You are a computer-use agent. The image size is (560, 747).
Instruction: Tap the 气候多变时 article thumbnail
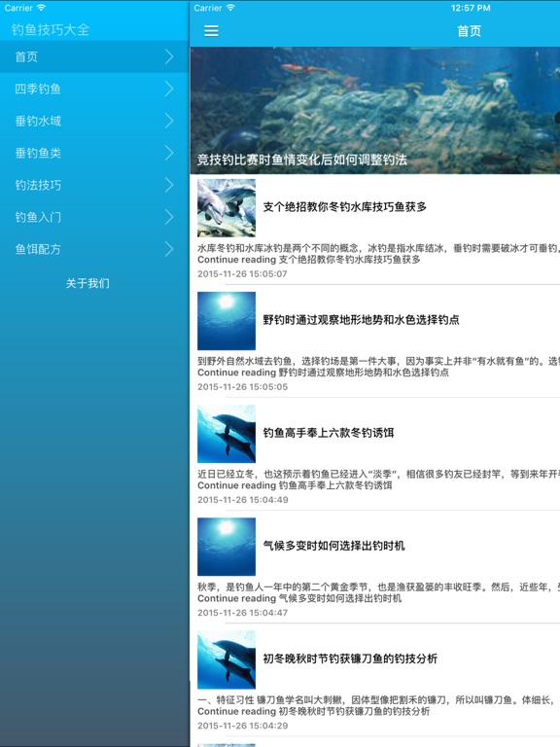tap(227, 547)
